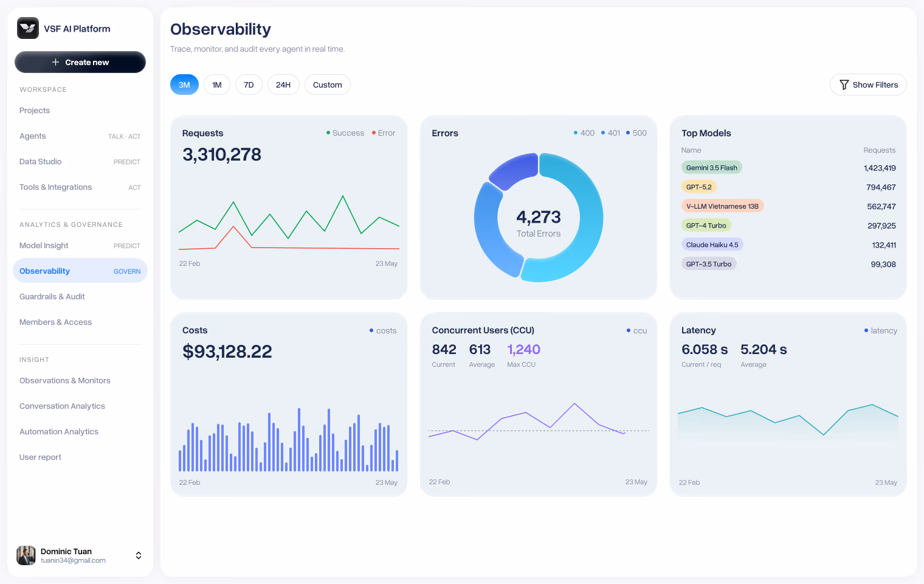924x584 pixels.
Task: Click the plus icon in Create new
Action: click(55, 62)
